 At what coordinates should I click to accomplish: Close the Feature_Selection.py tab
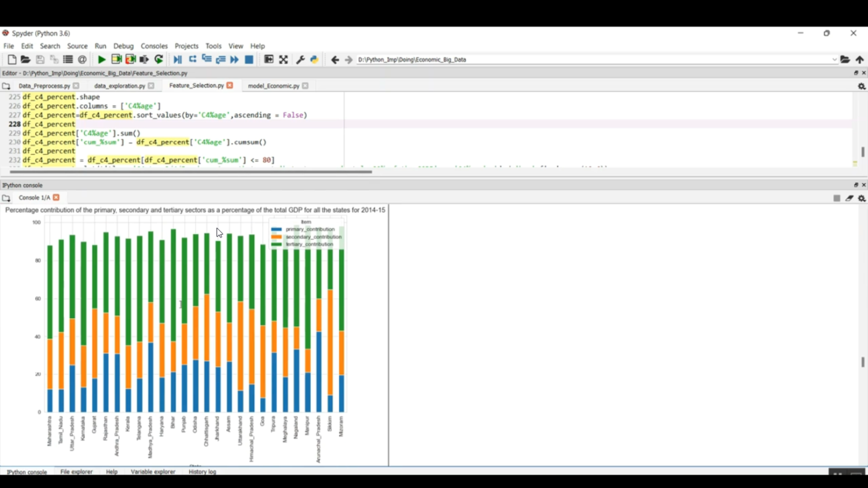coord(230,86)
